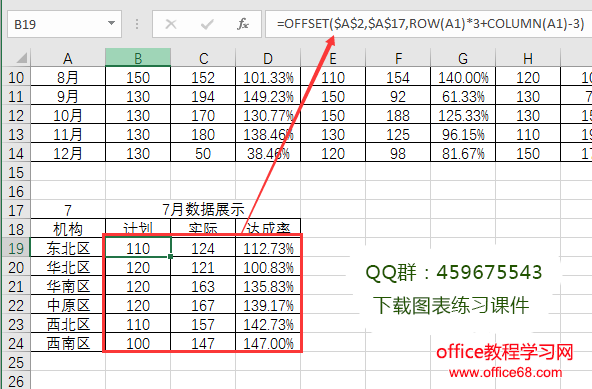Click cell value 98
The width and height of the screenshot is (592, 389).
(398, 153)
